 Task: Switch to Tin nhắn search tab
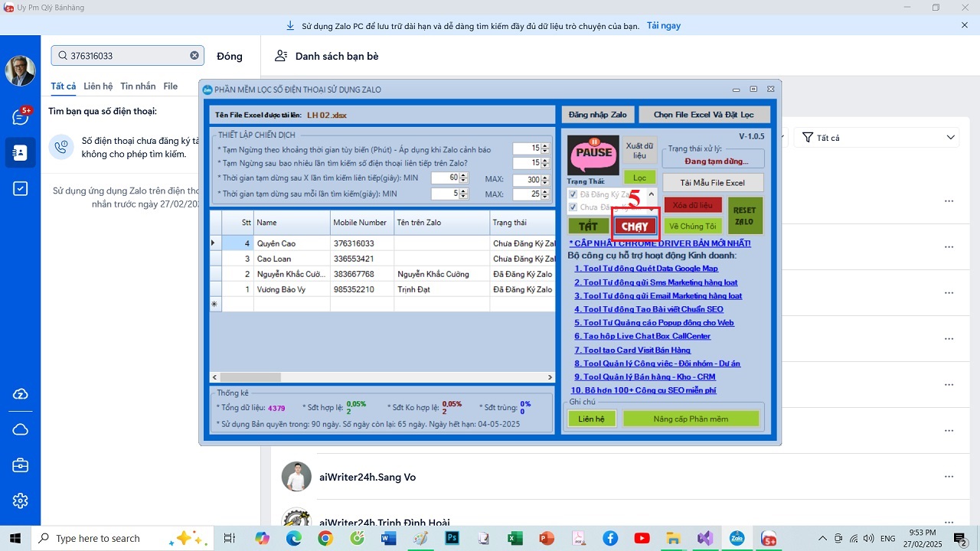pyautogui.click(x=138, y=86)
